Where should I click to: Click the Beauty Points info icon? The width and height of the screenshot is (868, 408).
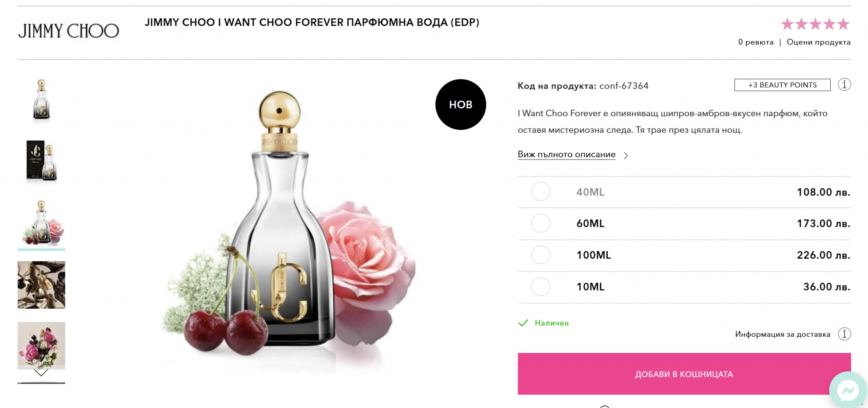(x=844, y=84)
